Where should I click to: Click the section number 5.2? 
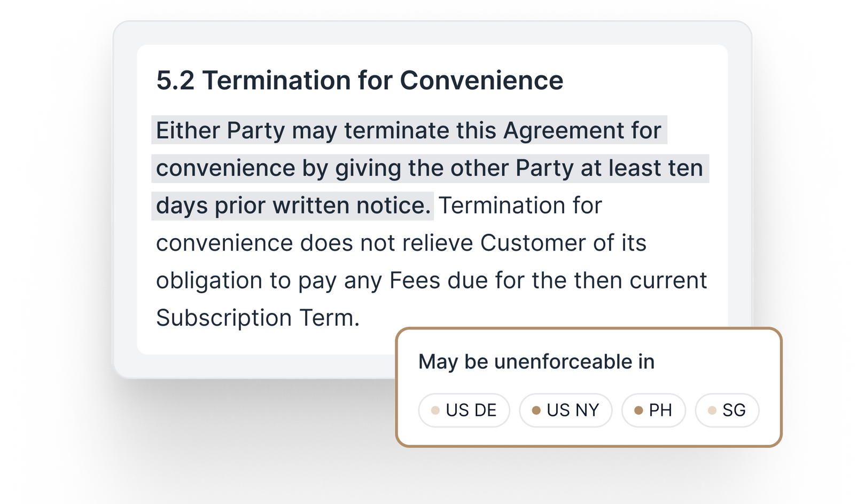pos(175,81)
